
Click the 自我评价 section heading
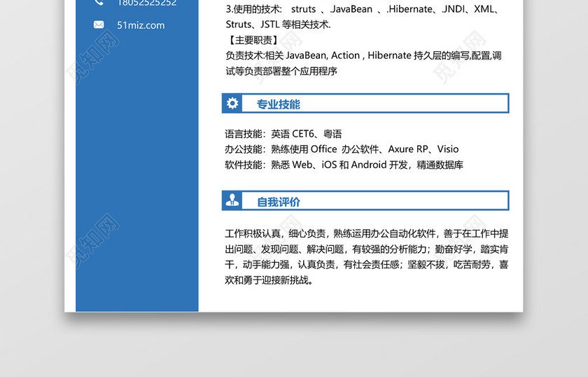tap(279, 202)
